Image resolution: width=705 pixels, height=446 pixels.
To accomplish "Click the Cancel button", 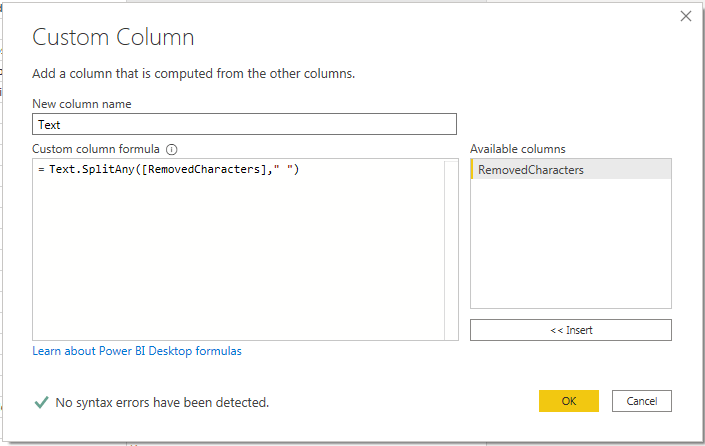I will point(641,401).
